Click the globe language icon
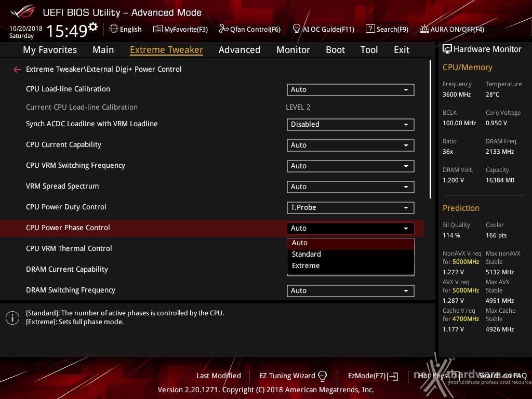Image resolution: width=532 pixels, height=399 pixels. click(x=114, y=29)
